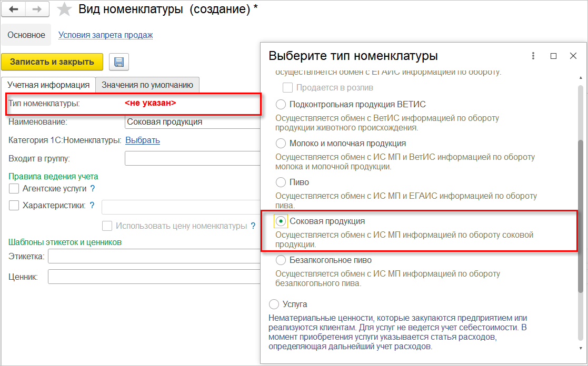The width and height of the screenshot is (588, 366).
Task: Select Пиво radio button
Action: tap(281, 182)
